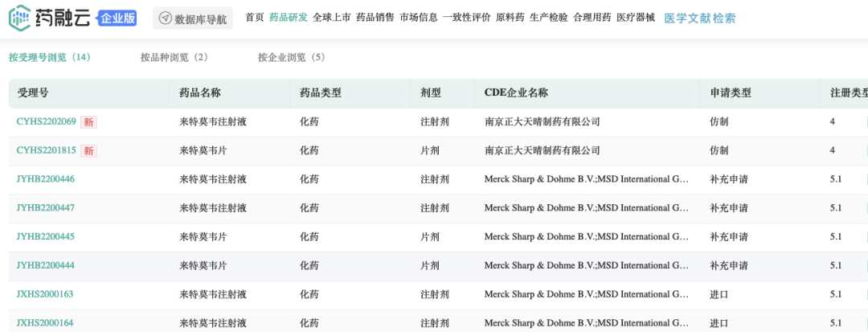The width and height of the screenshot is (868, 332).
Task: Select the 按受理号浏览 tab
Action: click(x=50, y=57)
